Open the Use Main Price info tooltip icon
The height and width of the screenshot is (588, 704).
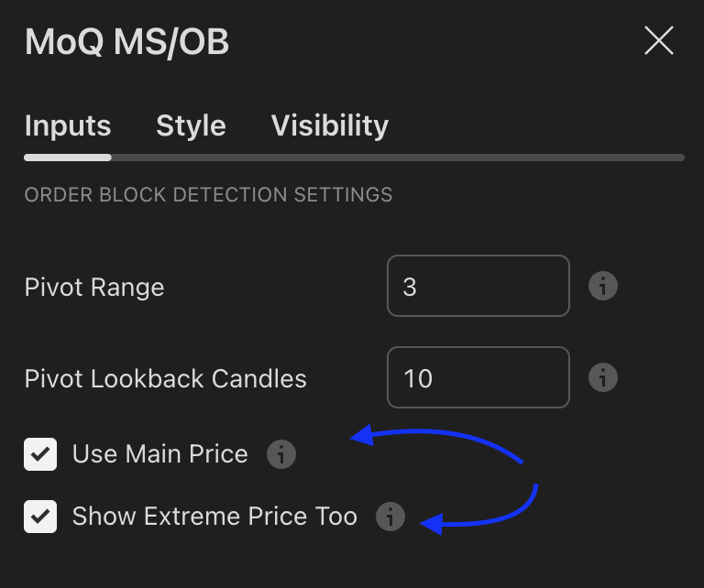(281, 454)
